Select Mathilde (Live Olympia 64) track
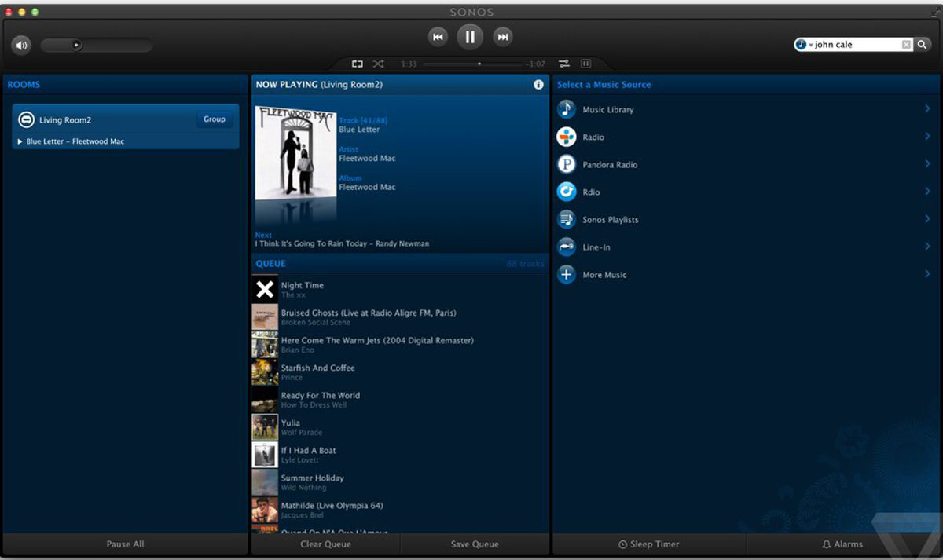 (x=399, y=510)
